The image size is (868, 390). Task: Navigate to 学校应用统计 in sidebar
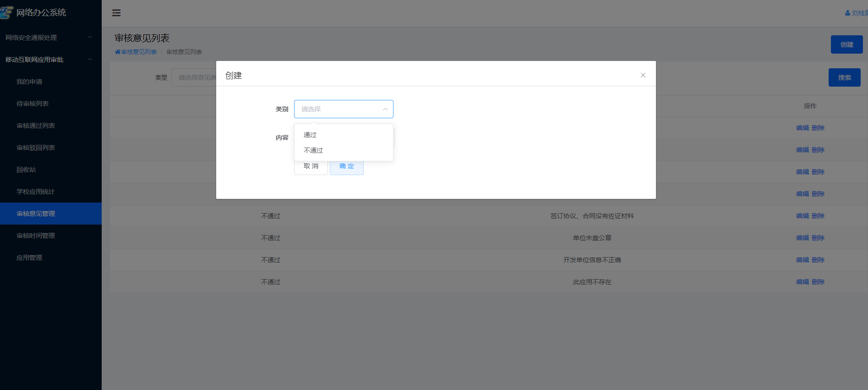pos(36,192)
